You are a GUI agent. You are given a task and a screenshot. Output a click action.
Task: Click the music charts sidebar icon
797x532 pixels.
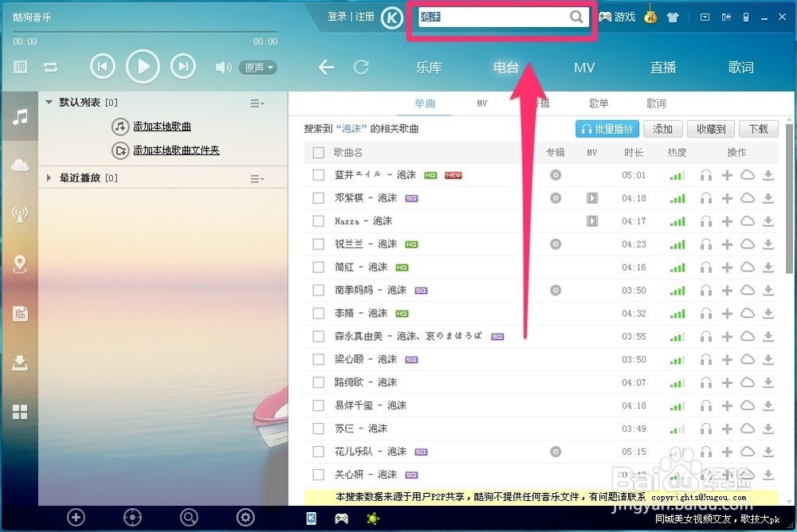click(19, 313)
